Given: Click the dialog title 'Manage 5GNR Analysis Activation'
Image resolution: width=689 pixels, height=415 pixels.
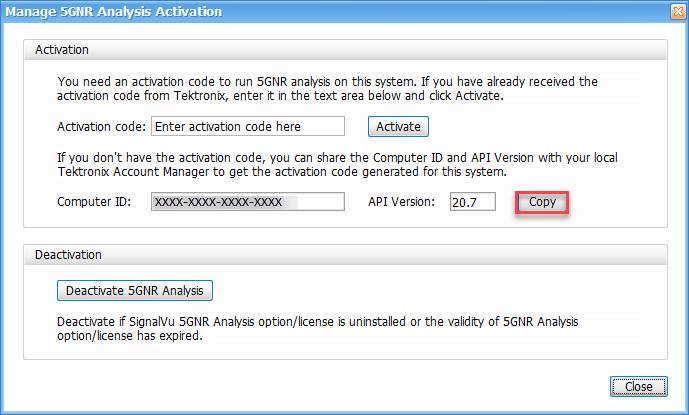Looking at the screenshot, I should pos(115,12).
